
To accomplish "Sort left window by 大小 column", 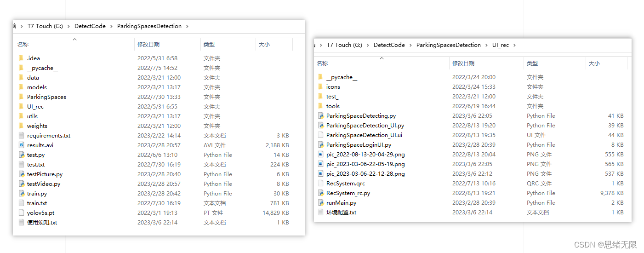I will tap(264, 44).
